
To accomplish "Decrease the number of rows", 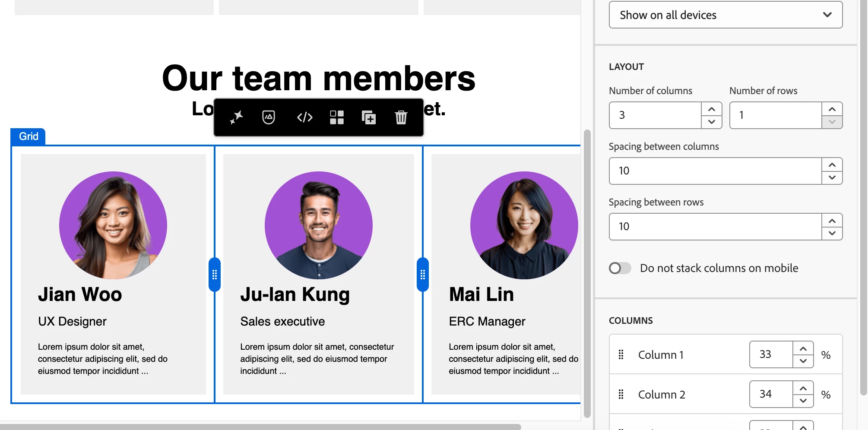I will click(832, 122).
